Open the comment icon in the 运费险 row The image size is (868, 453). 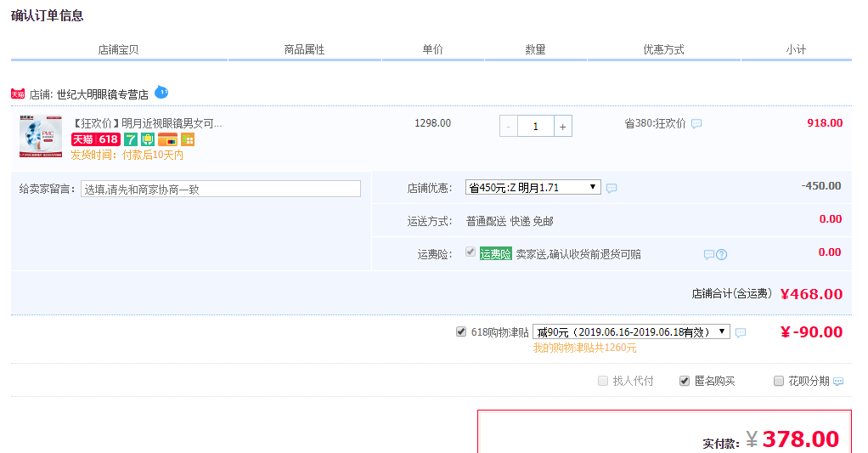[x=708, y=255]
